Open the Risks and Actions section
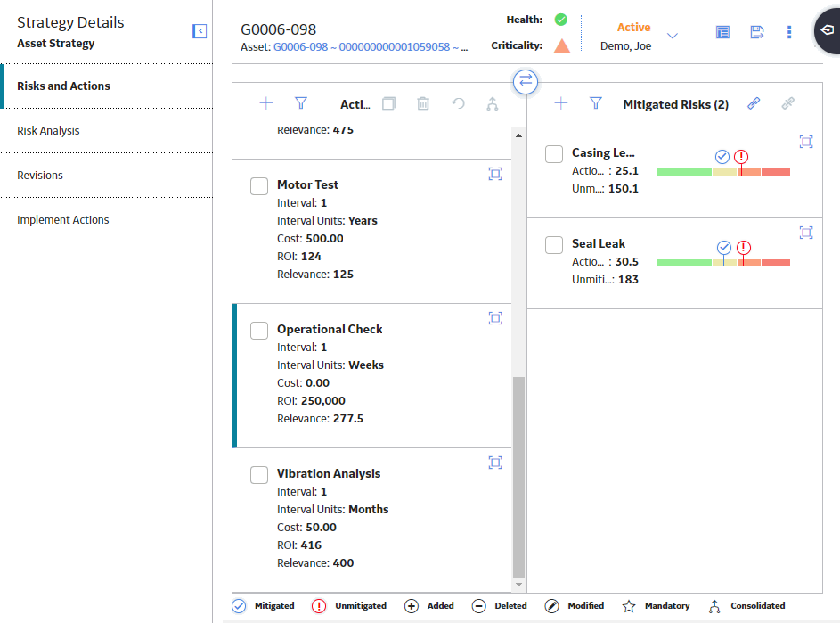 point(107,86)
